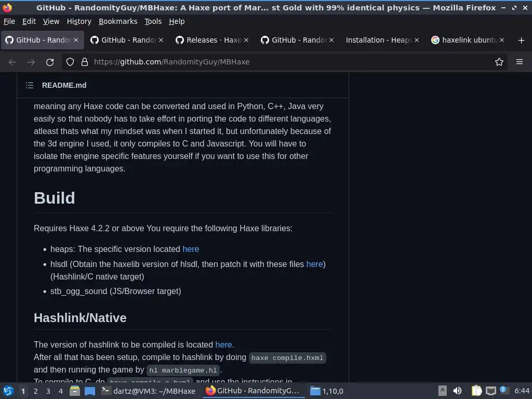Open the hlsdl patch files 'here' link

314,264
